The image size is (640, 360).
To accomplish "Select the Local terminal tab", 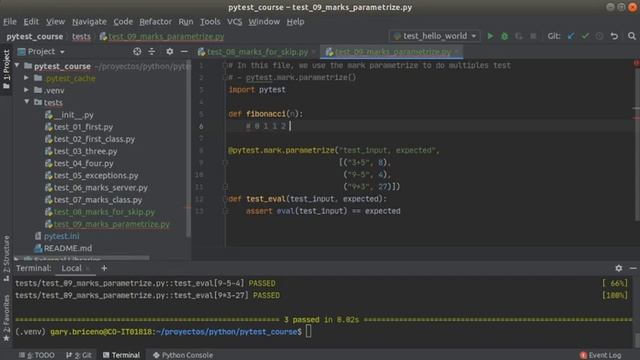I will click(71, 268).
